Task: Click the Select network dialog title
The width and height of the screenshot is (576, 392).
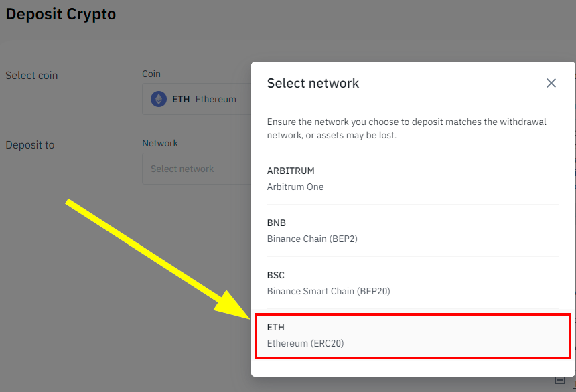Action: 313,83
